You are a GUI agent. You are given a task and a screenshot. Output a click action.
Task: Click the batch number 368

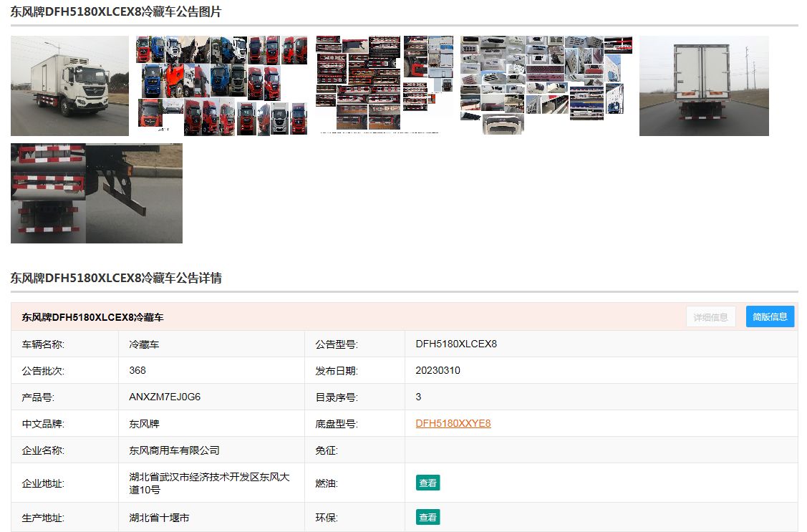137,370
